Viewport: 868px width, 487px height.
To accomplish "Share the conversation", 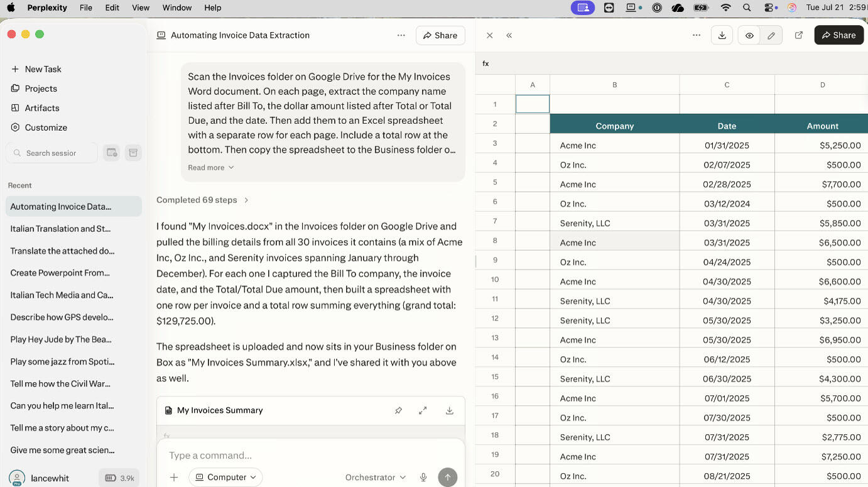I will pos(440,35).
